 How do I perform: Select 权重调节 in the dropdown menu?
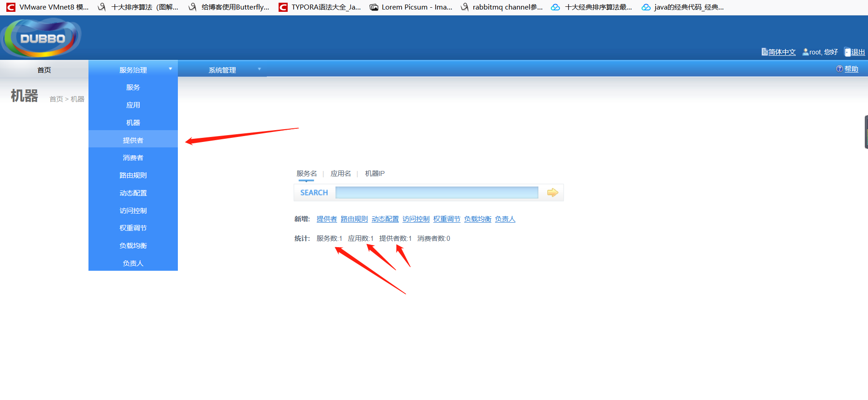point(133,228)
